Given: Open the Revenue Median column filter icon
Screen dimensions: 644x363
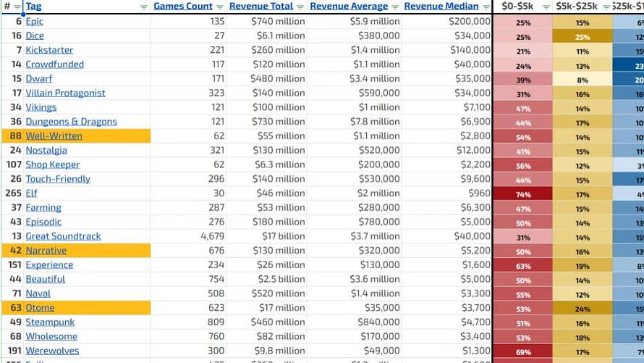Looking at the screenshot, I should click(x=486, y=7).
